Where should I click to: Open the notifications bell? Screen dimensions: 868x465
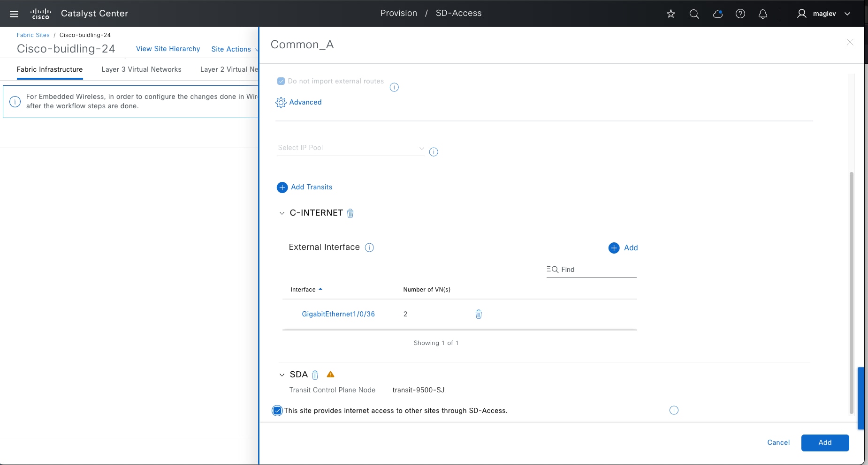point(763,14)
